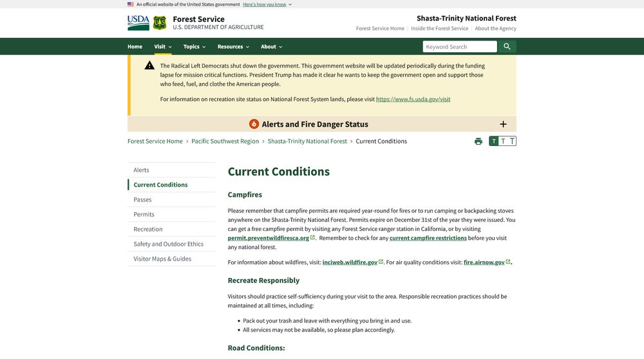Screen dimensions: 644x359
Task: Expand "Here's how you know" banner
Action: click(267, 4)
